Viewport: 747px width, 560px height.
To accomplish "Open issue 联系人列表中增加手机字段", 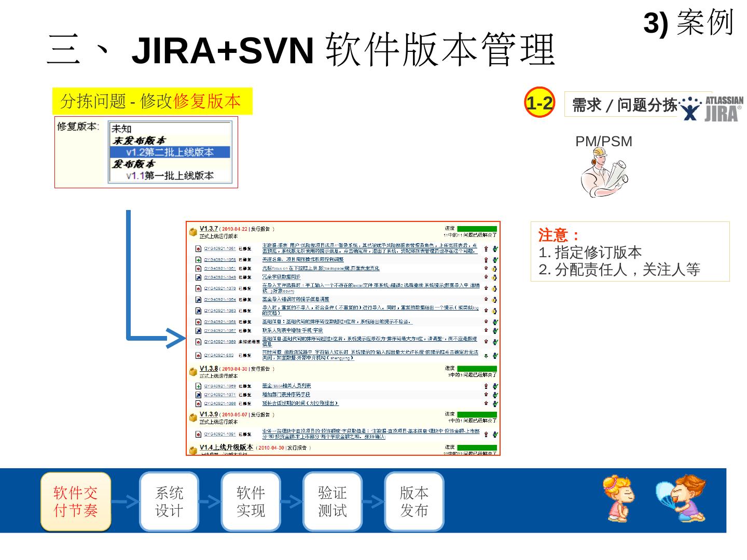I will (292, 331).
